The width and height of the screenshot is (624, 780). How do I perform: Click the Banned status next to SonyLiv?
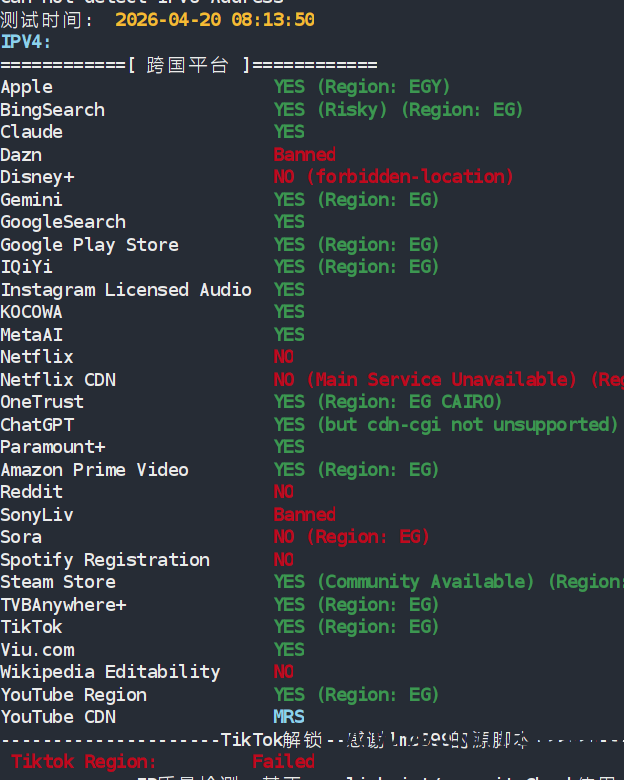pos(304,515)
